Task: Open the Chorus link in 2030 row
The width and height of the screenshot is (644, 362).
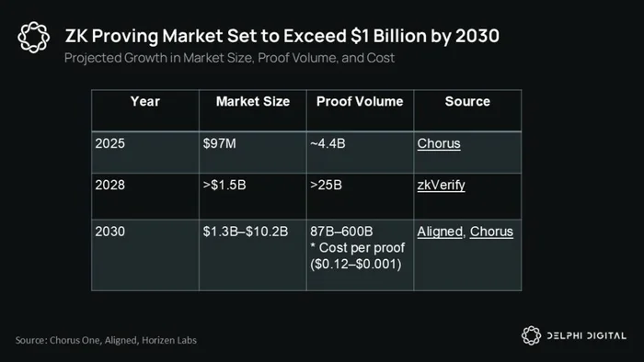Action: (x=491, y=232)
